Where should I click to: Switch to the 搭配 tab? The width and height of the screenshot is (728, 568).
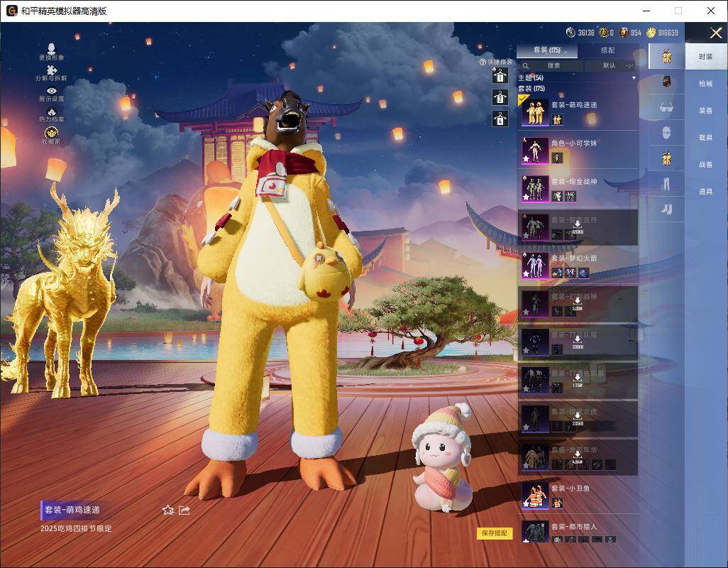pyautogui.click(x=608, y=50)
